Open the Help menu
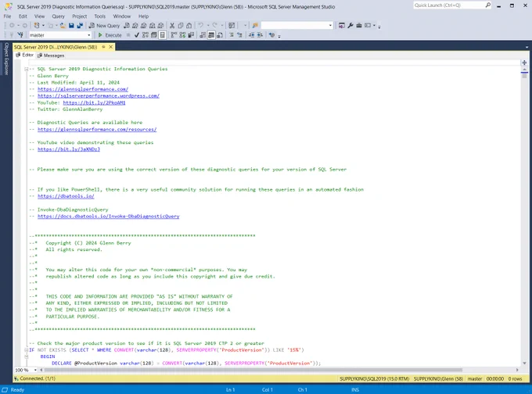The width and height of the screenshot is (532, 394). click(143, 16)
